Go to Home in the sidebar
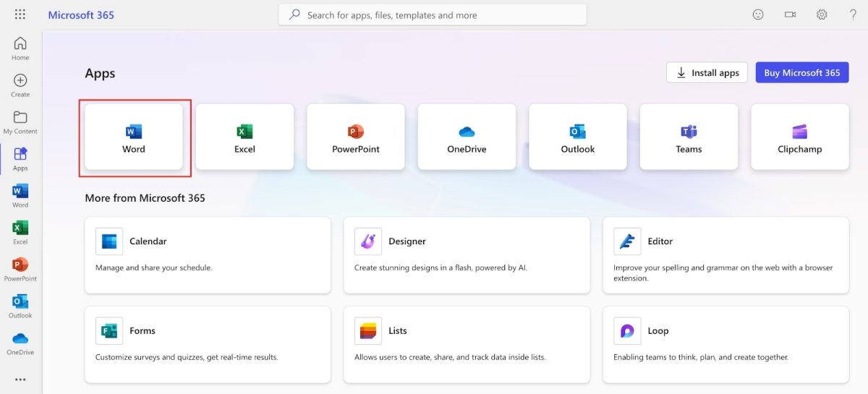This screenshot has width=868, height=394. click(20, 48)
